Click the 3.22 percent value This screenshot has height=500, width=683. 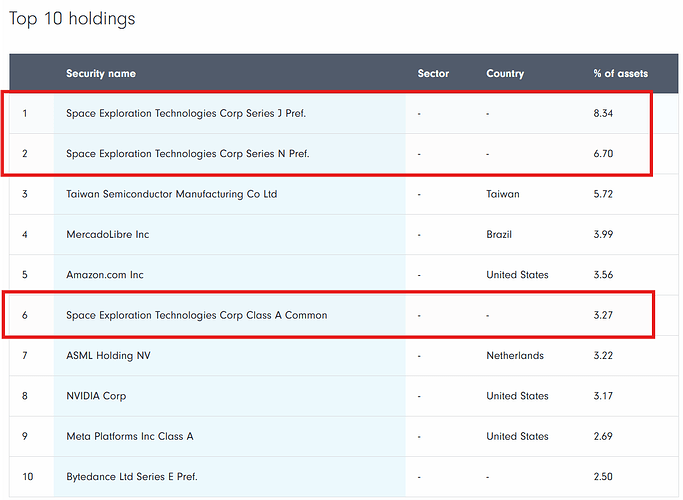pos(603,355)
